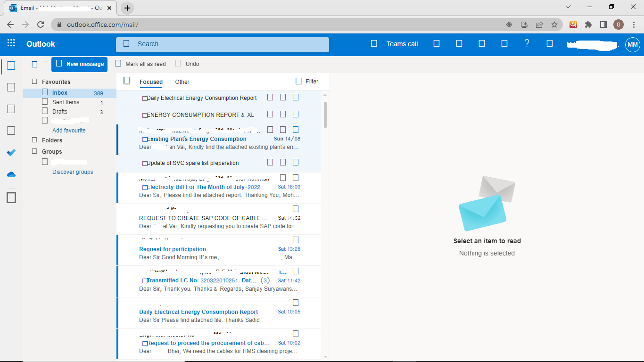Go back in Chrome
644x362 pixels.
coord(10,25)
